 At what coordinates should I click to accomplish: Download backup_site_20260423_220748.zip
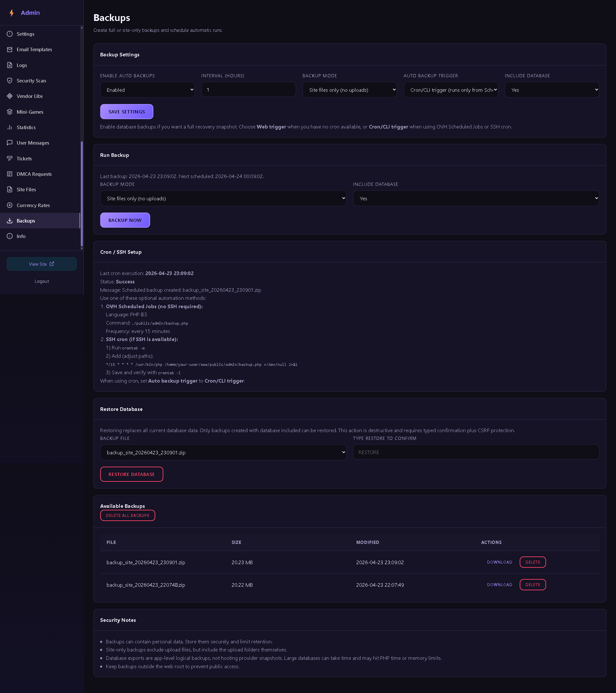point(500,584)
